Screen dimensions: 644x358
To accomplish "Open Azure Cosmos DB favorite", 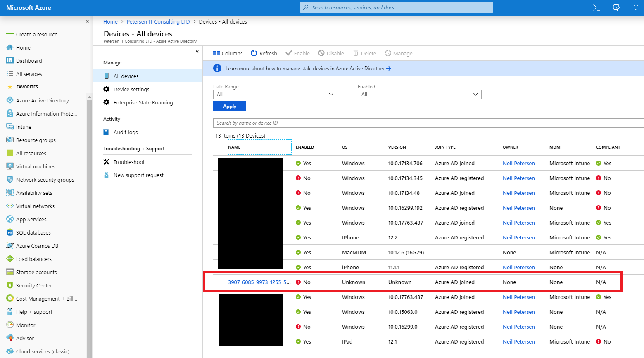I will [37, 246].
